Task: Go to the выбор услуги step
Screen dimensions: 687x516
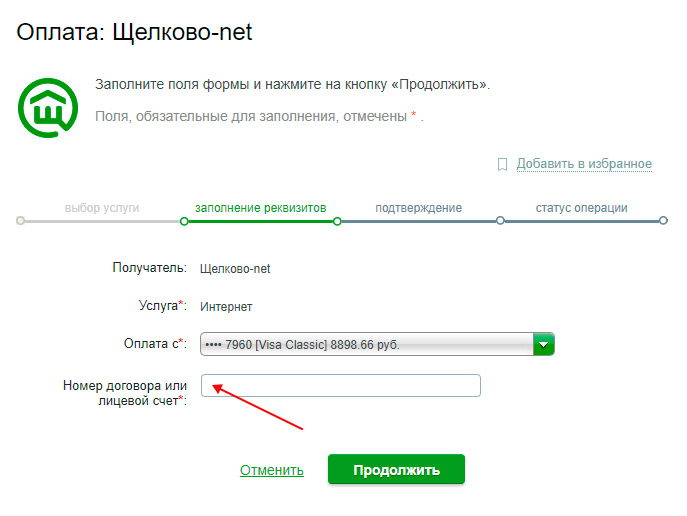Action: [x=102, y=208]
